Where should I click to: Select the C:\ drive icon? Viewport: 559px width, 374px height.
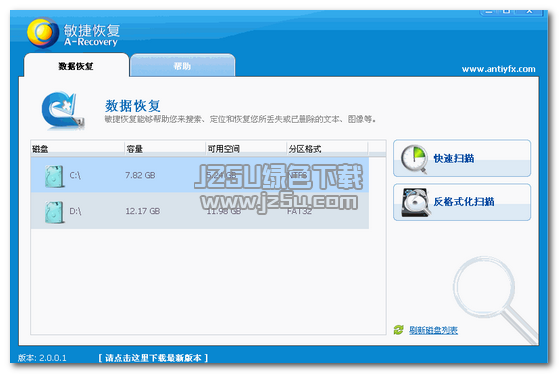point(55,176)
